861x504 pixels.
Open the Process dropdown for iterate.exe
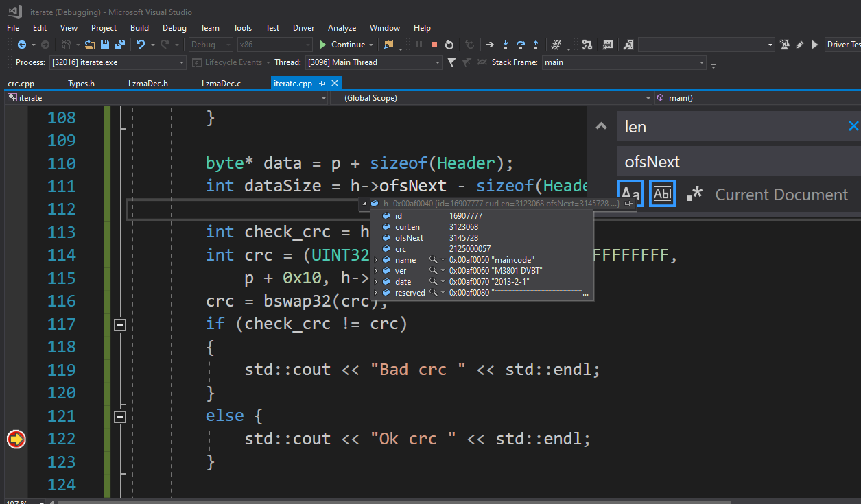point(182,62)
